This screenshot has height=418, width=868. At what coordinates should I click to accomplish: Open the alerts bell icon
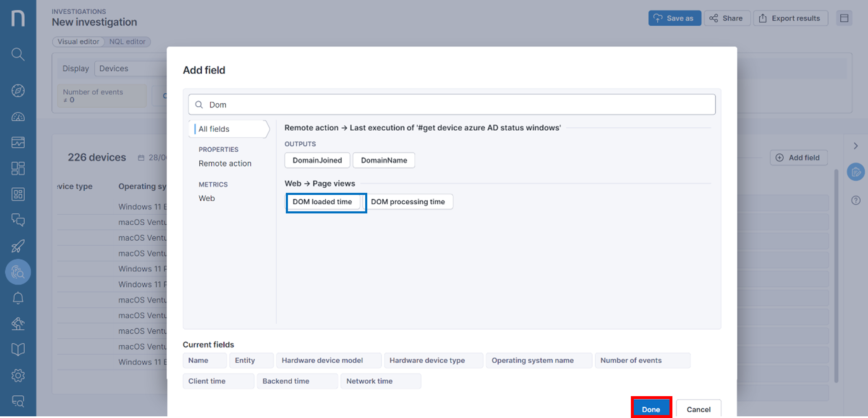(18, 298)
